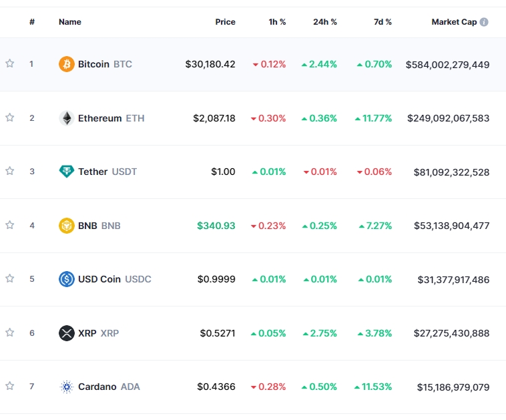Click the BNB coin logo icon

pyautogui.click(x=67, y=226)
